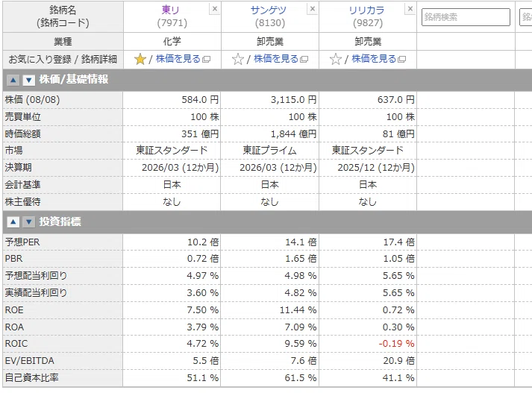Move 株価/基礎情報 section down with arrow
Screen dimensions: 532x393
29,81
